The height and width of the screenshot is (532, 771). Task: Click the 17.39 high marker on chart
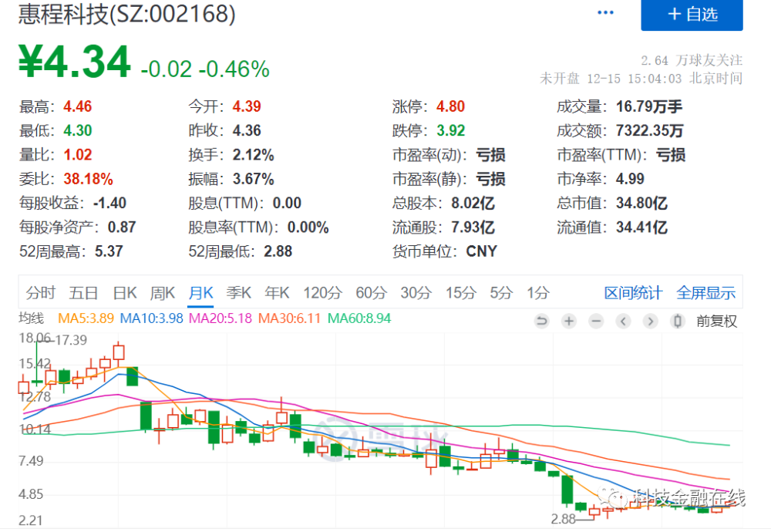(71, 340)
